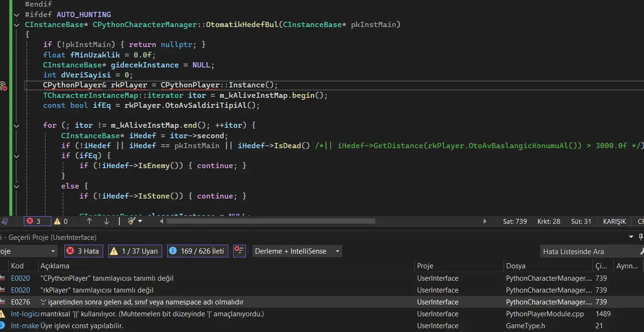The width and height of the screenshot is (644, 332).
Task: Collapse the for loop code block
Action: (x=17, y=126)
